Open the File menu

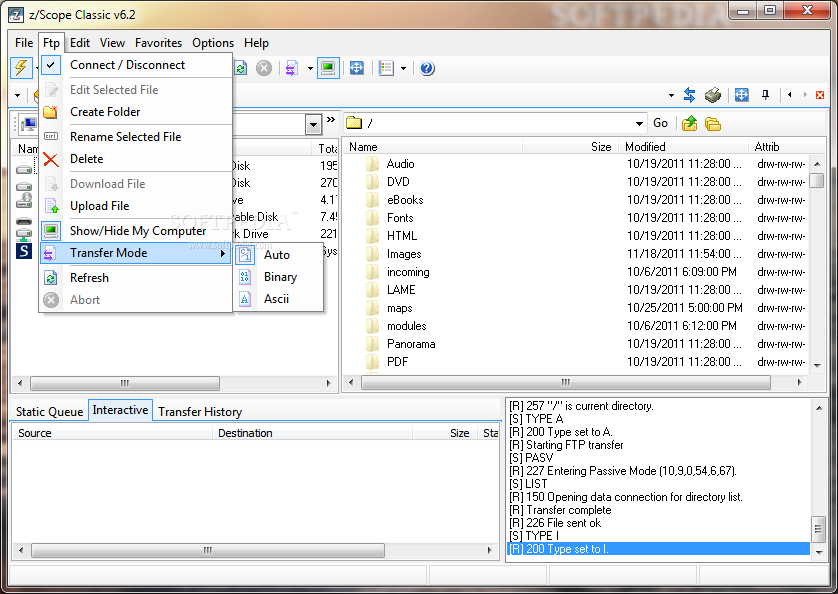coord(24,43)
